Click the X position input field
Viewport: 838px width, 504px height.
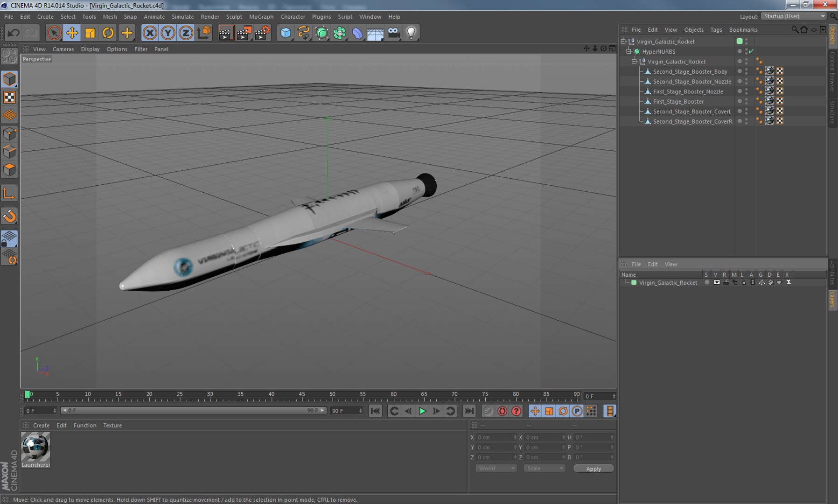(x=496, y=437)
